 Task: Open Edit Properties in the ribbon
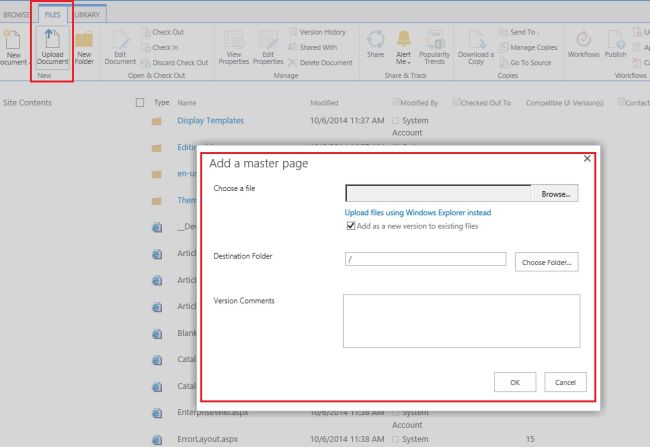click(268, 48)
